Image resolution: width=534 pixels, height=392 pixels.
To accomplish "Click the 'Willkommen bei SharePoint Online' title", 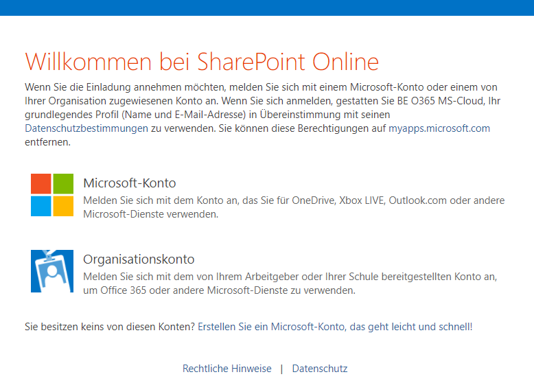I will coord(202,62).
